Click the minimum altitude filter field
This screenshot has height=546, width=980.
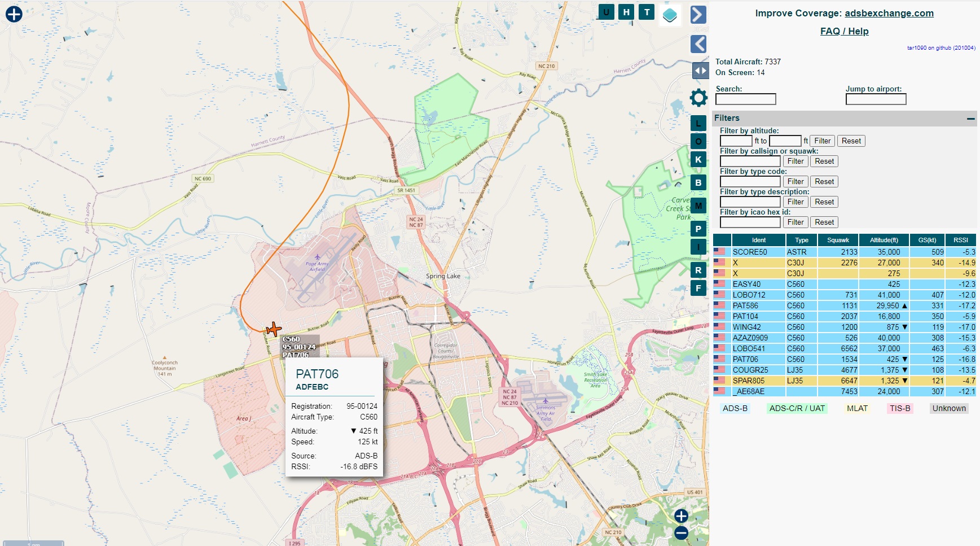(736, 141)
